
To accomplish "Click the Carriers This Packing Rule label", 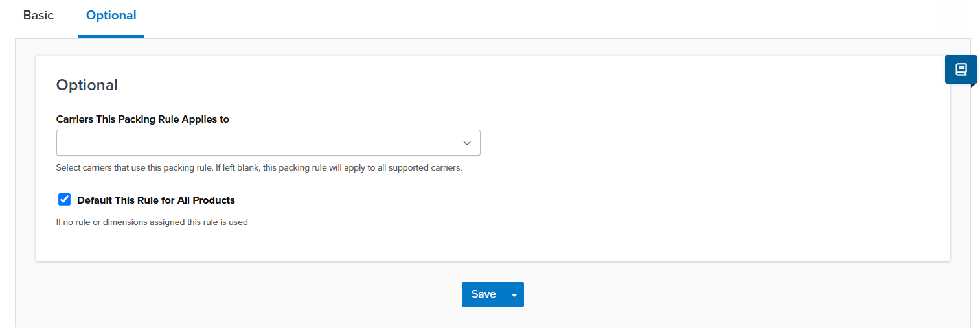I will pyautogui.click(x=142, y=119).
